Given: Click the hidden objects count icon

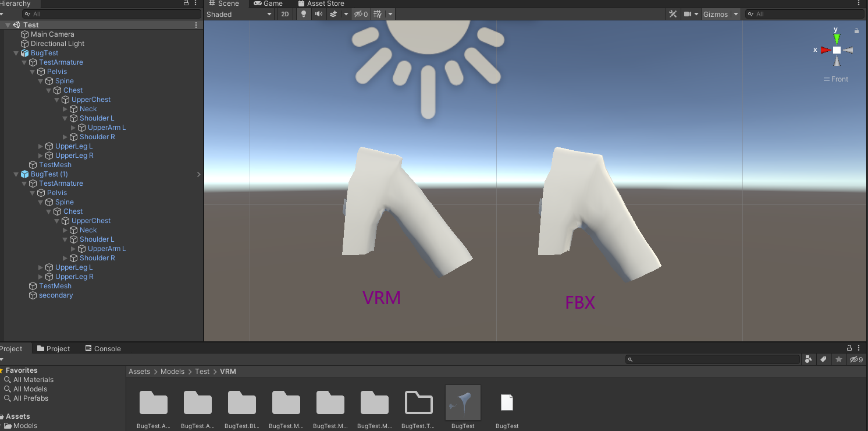Looking at the screenshot, I should 361,14.
